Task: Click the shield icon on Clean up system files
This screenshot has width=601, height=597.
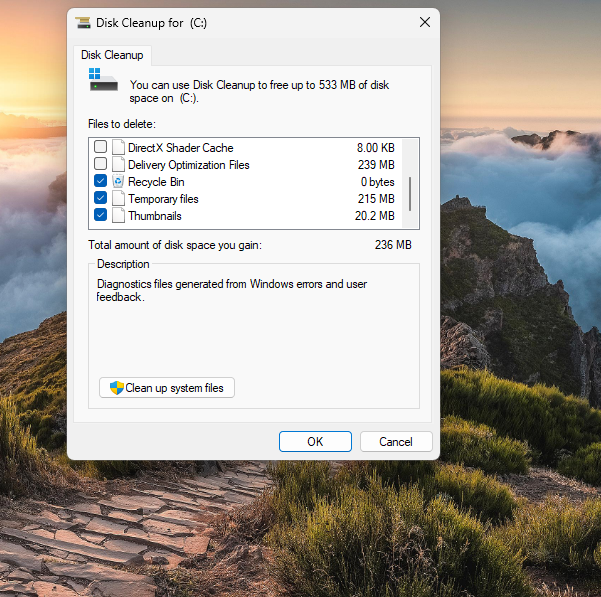Action: click(116, 388)
